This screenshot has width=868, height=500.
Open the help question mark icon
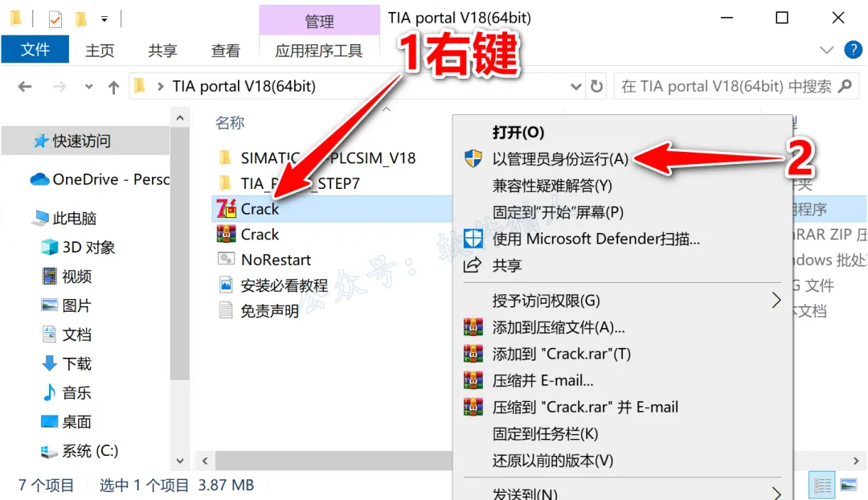tap(853, 50)
